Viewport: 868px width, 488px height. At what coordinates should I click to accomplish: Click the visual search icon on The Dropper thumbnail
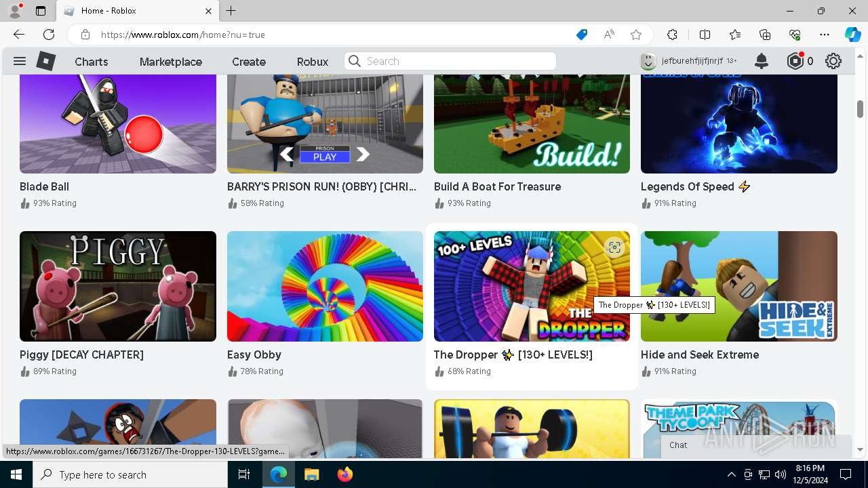tap(614, 247)
